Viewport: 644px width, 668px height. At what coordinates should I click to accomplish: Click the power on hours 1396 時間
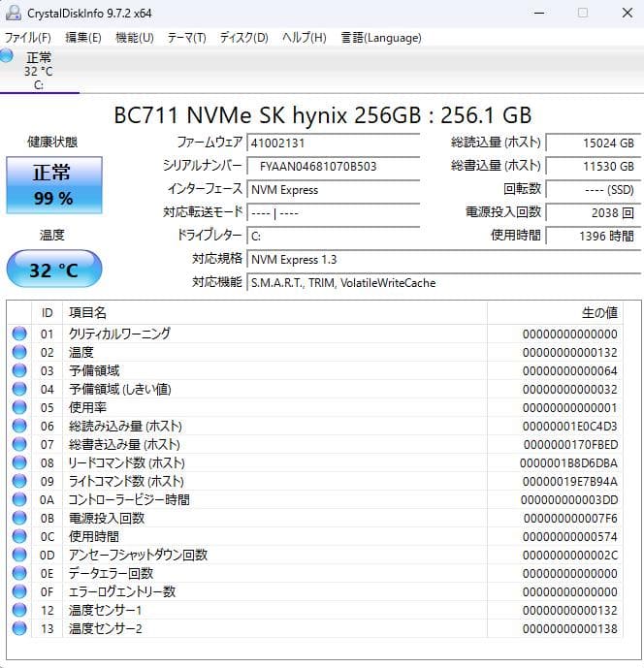[594, 236]
